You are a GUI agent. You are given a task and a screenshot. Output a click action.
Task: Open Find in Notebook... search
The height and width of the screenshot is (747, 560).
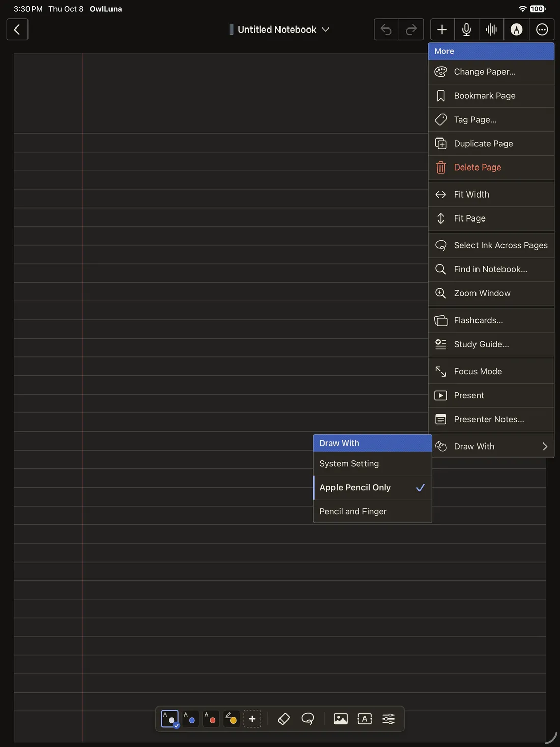(491, 269)
